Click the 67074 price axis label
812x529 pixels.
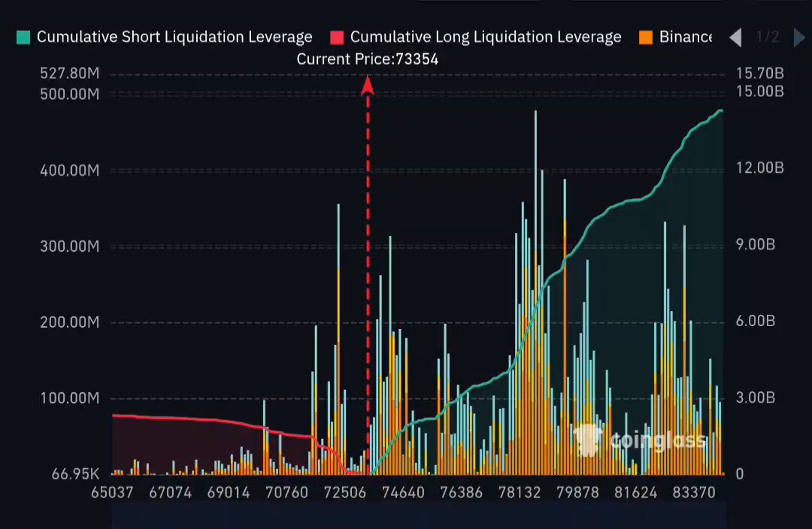click(171, 492)
